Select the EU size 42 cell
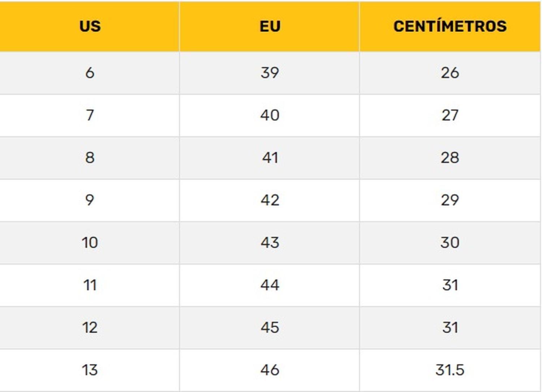 click(270, 200)
